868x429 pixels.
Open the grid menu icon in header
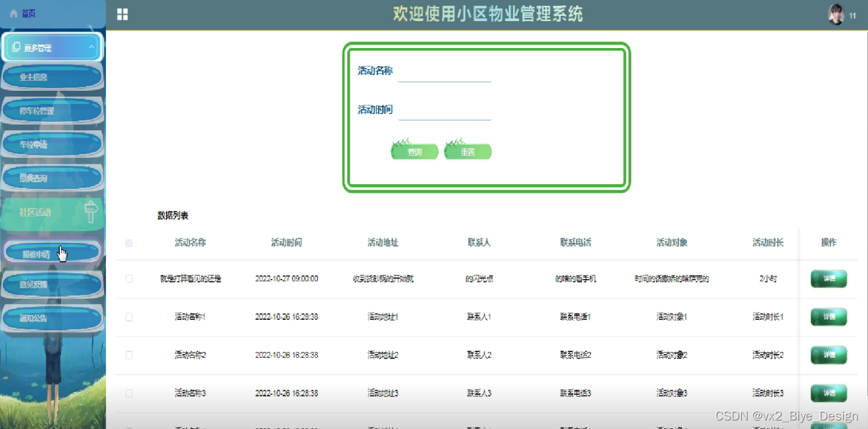click(122, 14)
